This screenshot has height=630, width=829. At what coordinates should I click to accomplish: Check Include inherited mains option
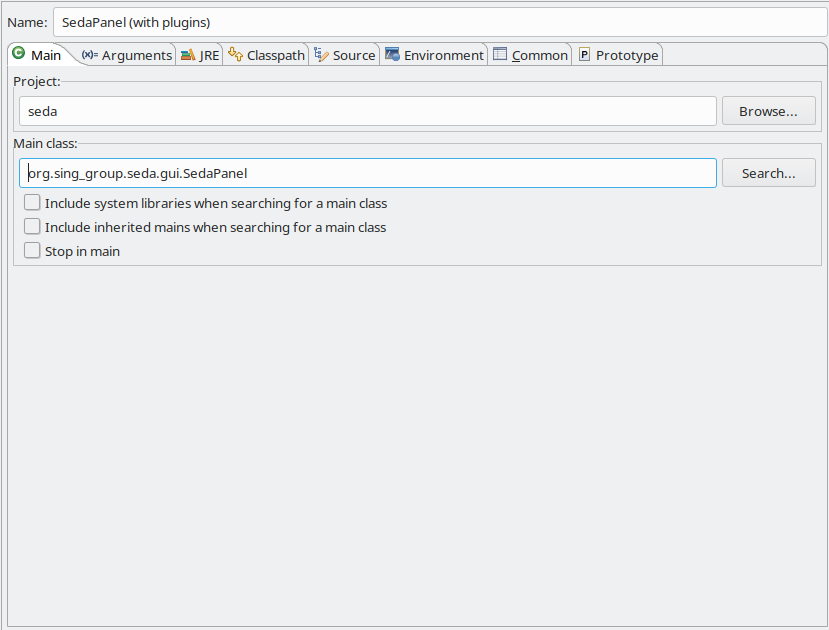click(x=33, y=227)
